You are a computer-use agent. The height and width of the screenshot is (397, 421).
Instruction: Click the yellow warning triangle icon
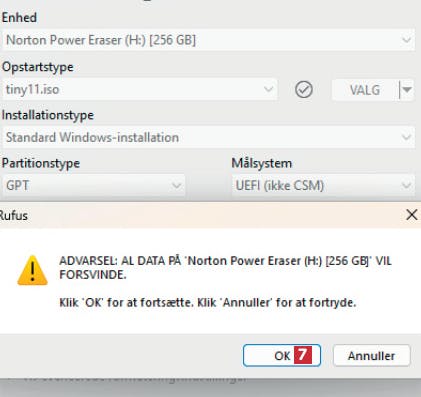pyautogui.click(x=32, y=270)
